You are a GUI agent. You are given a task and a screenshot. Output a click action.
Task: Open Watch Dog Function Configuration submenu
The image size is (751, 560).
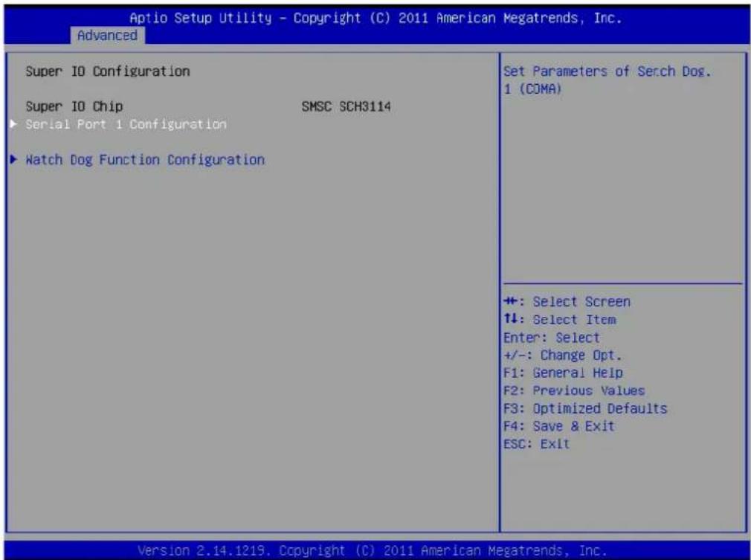(145, 160)
